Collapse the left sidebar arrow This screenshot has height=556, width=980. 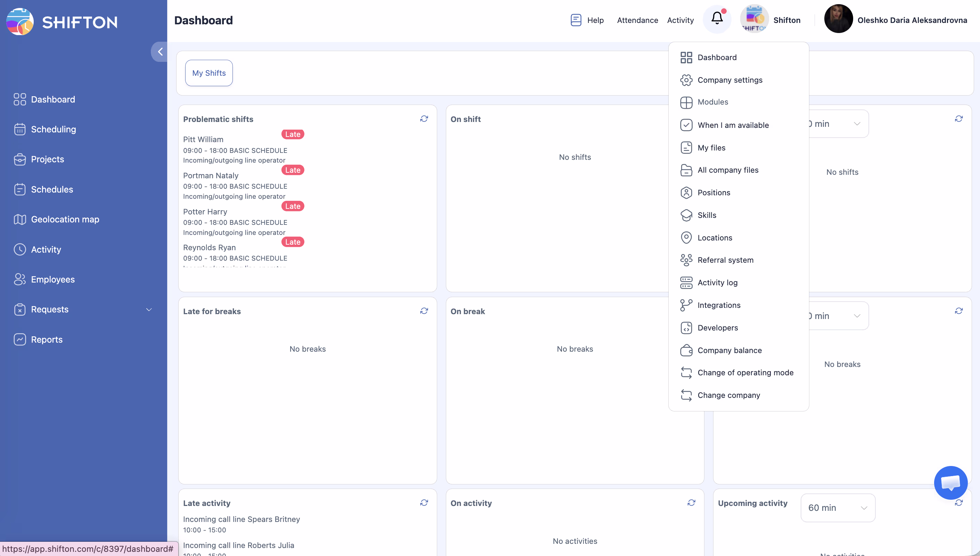(x=160, y=51)
